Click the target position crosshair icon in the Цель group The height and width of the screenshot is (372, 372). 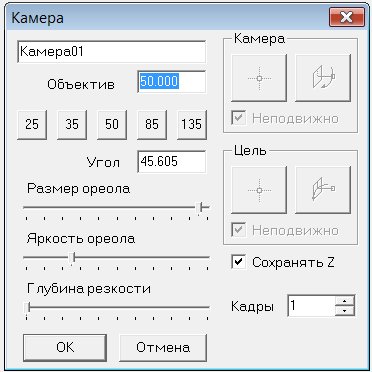point(259,190)
